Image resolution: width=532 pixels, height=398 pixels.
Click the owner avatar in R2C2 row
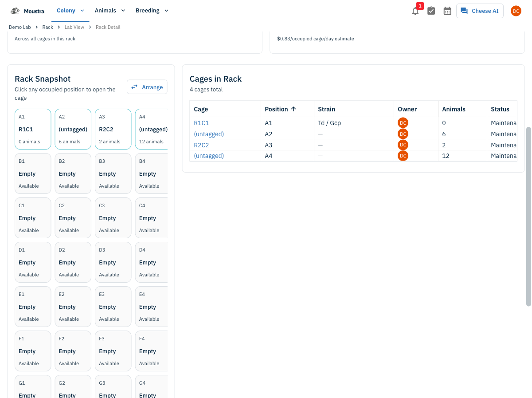[403, 145]
